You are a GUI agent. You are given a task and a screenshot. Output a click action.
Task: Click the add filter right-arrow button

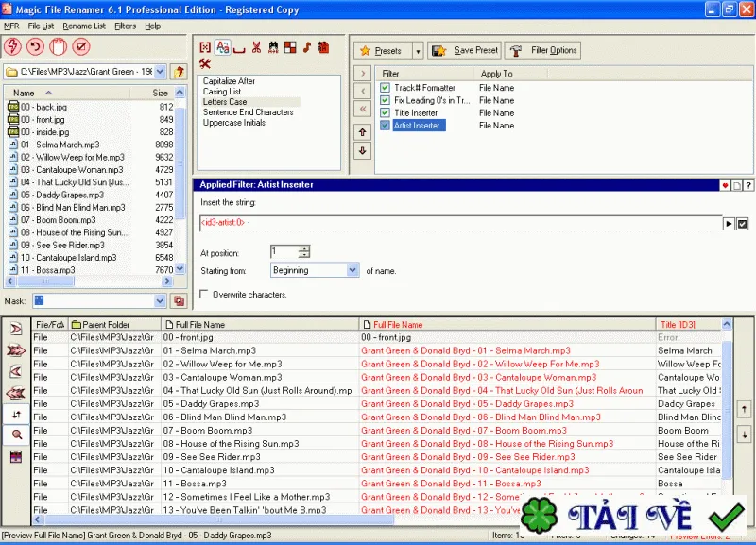[363, 74]
